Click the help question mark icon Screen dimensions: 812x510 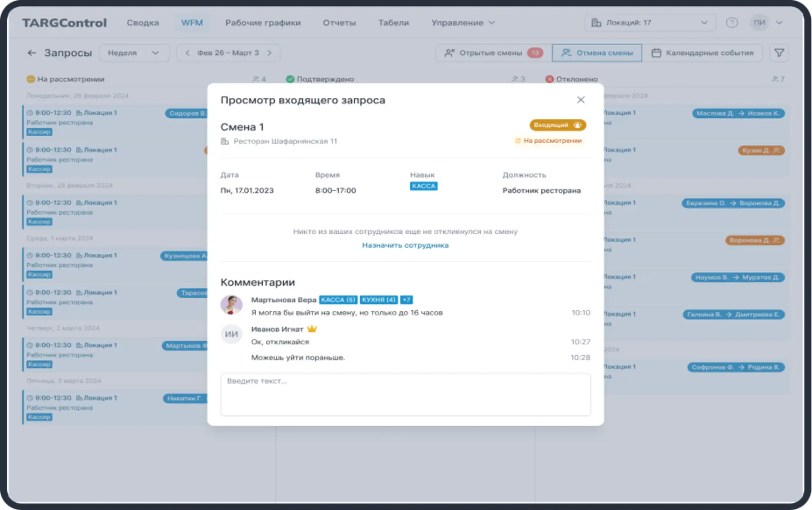(x=732, y=23)
